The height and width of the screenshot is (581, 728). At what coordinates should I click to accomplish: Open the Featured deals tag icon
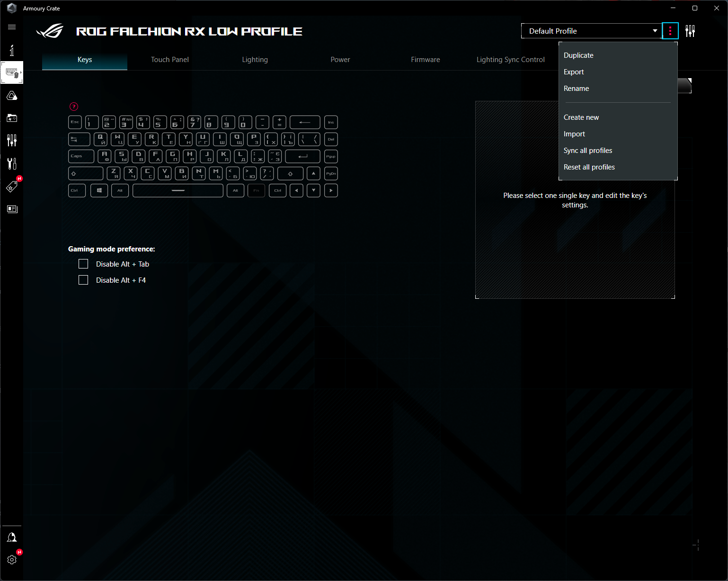12,187
